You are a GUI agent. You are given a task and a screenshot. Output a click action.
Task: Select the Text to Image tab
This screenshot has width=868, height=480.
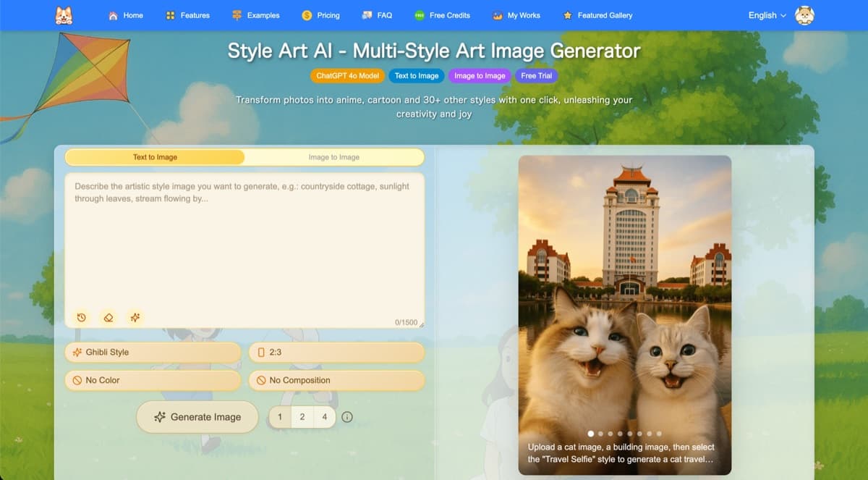(156, 157)
